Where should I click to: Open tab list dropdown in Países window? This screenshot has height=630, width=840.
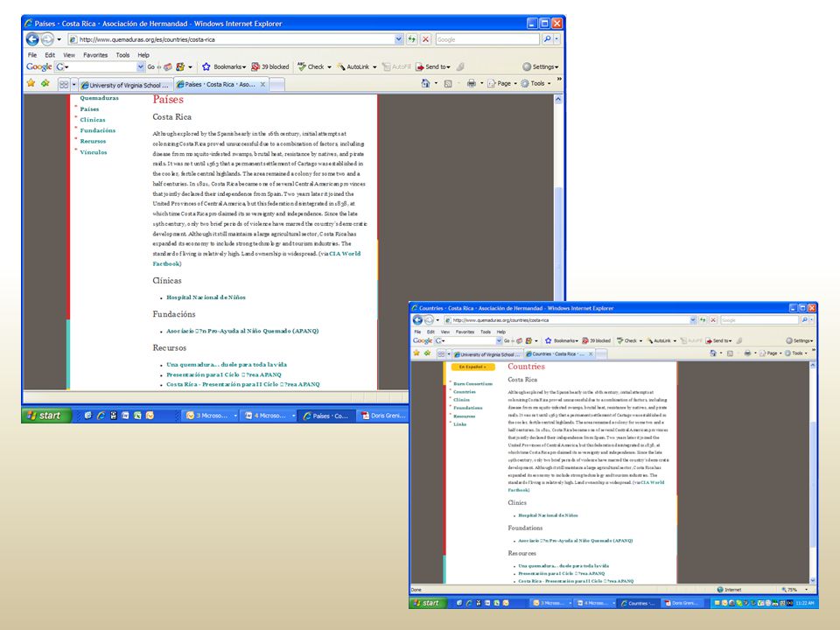(73, 85)
